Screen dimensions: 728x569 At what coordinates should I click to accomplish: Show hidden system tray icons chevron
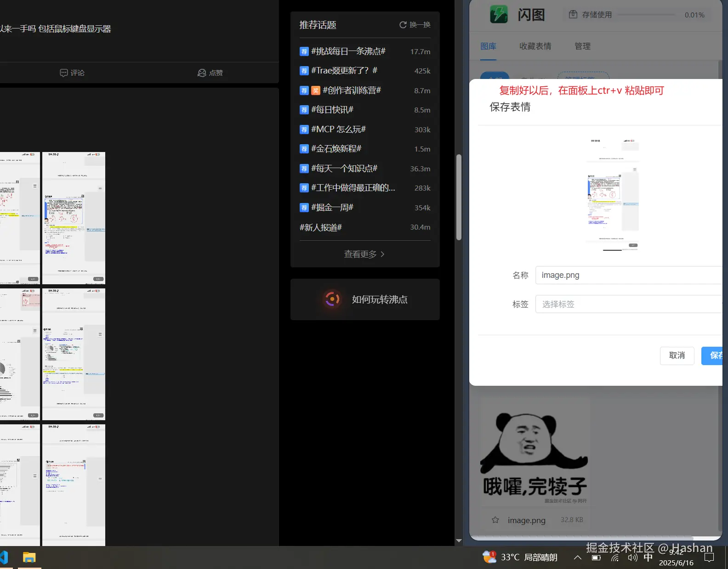coord(578,558)
